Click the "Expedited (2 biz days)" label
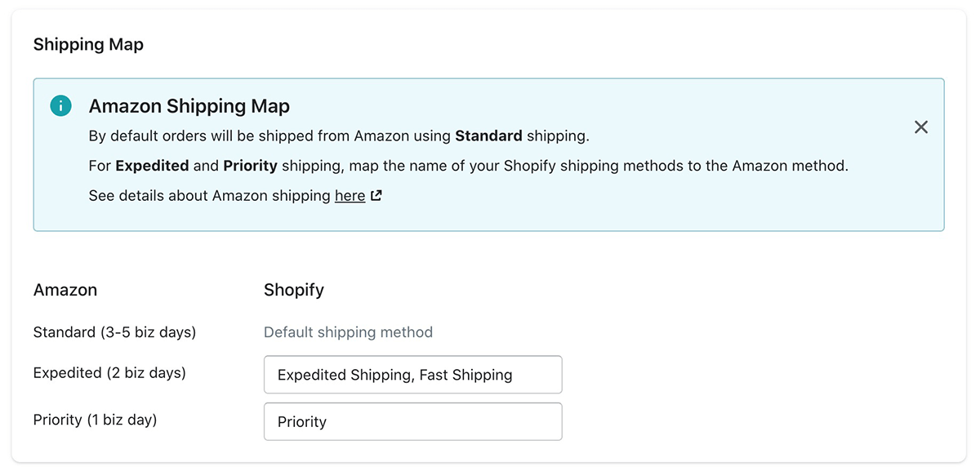 [109, 373]
